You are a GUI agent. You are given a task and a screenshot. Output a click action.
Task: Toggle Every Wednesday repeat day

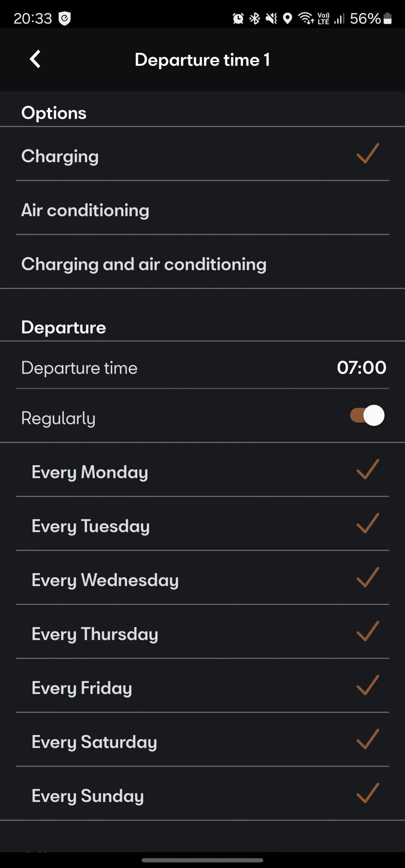202,579
